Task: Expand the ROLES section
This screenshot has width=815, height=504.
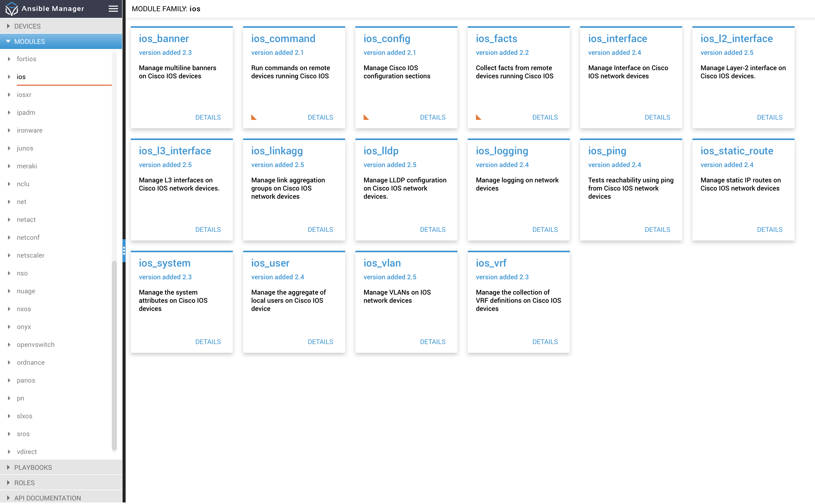Action: (24, 482)
